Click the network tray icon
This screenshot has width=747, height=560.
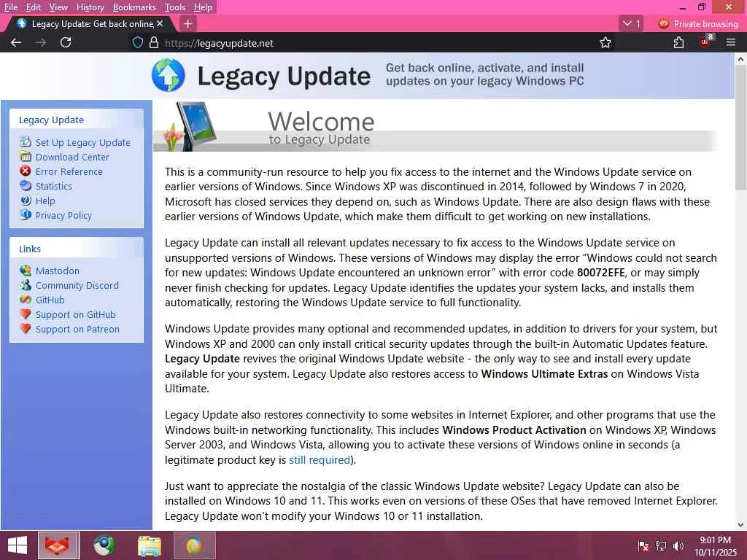pos(661,546)
